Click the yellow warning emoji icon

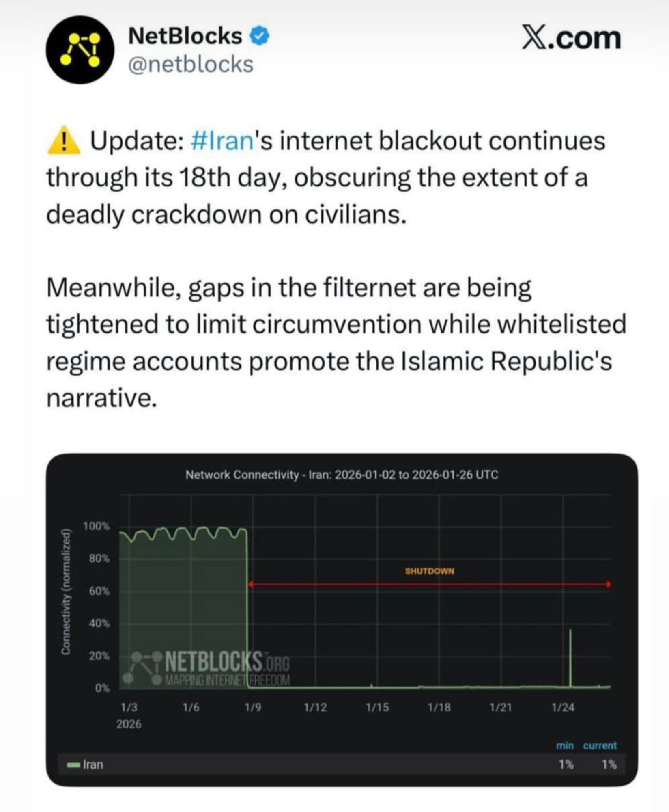(x=64, y=141)
